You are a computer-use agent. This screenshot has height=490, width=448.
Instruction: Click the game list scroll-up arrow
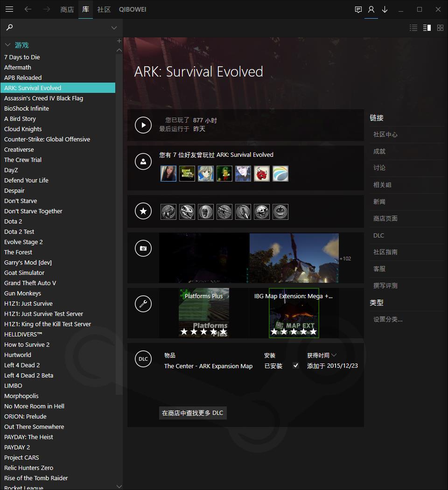tap(119, 50)
